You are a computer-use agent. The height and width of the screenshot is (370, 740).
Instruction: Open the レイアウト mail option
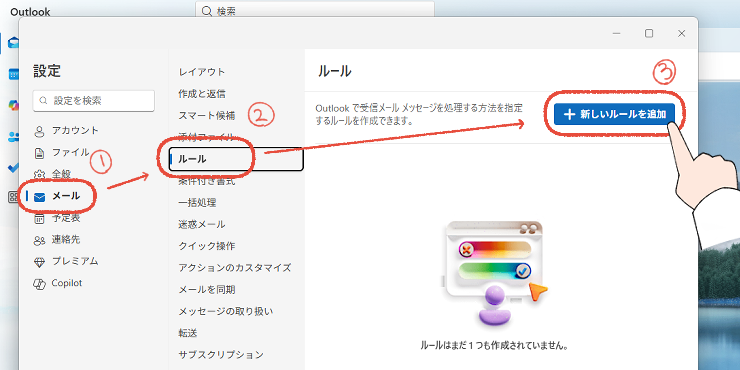point(202,72)
